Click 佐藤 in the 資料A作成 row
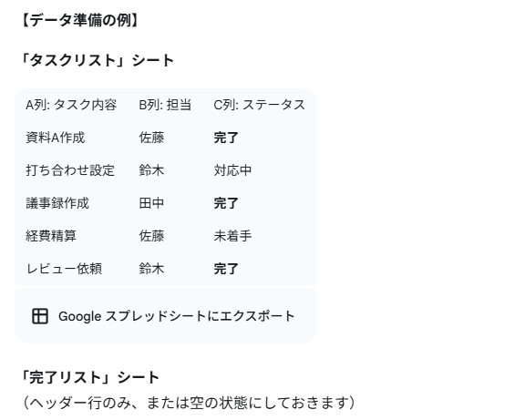525x420 pixels. pyautogui.click(x=151, y=138)
